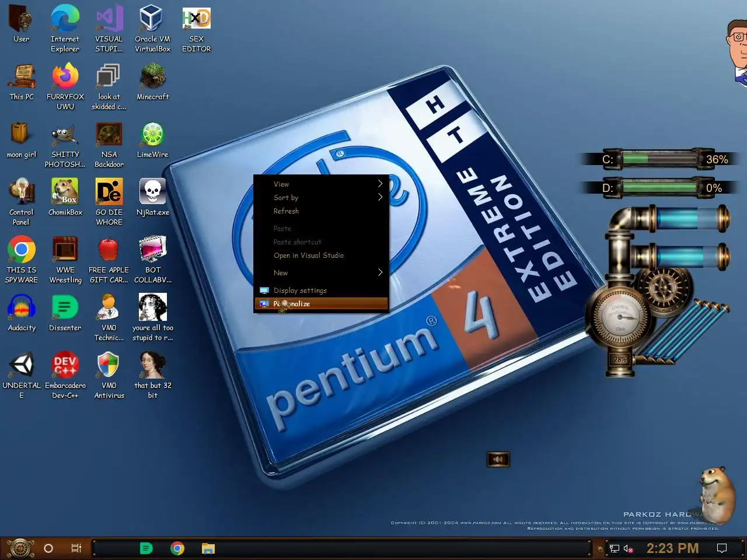The width and height of the screenshot is (747, 560).
Task: Open the Dissenter desktop icon
Action: pos(65,313)
